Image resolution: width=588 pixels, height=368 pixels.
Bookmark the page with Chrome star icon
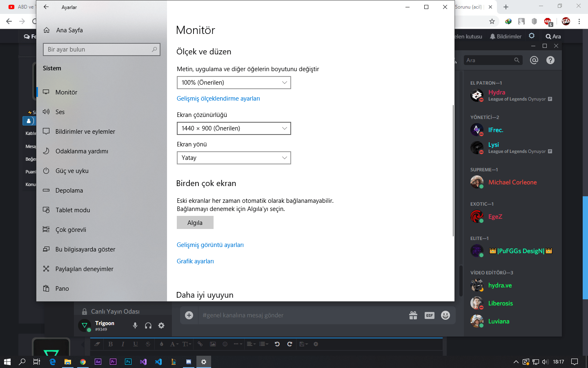(492, 21)
